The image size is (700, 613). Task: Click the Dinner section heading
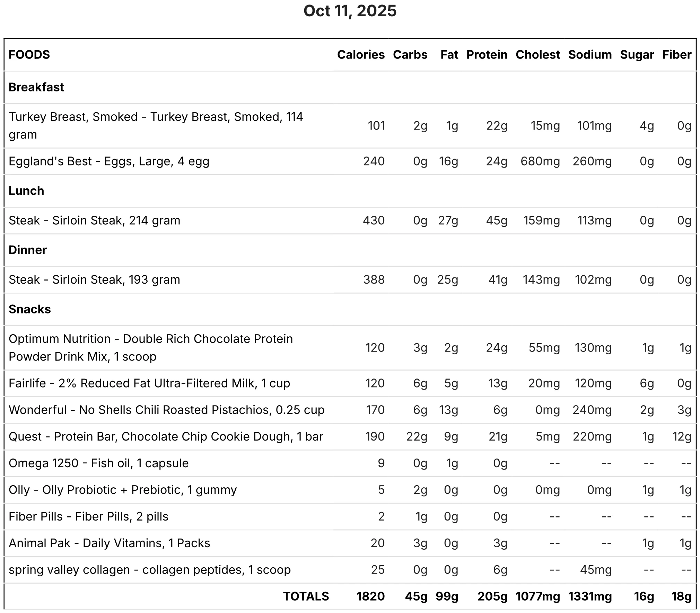pos(28,250)
